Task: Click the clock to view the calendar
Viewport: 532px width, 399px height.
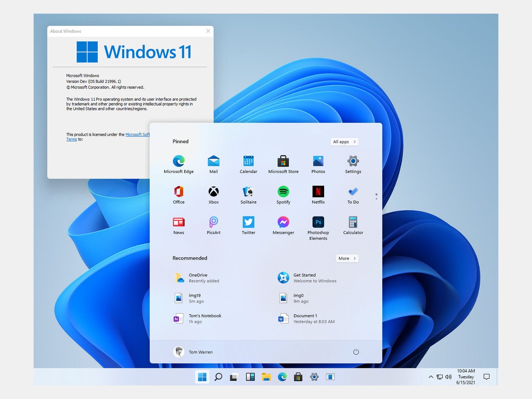Action: 465,377
